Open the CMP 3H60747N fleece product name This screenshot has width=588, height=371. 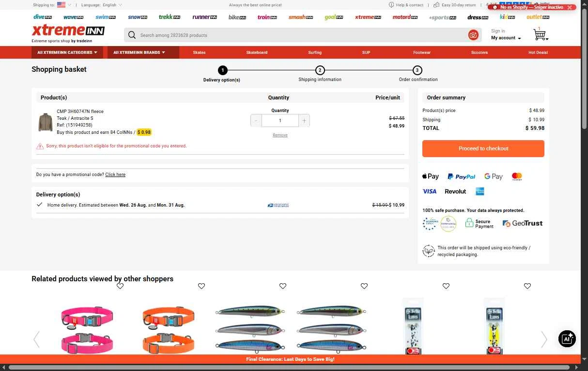(x=80, y=111)
